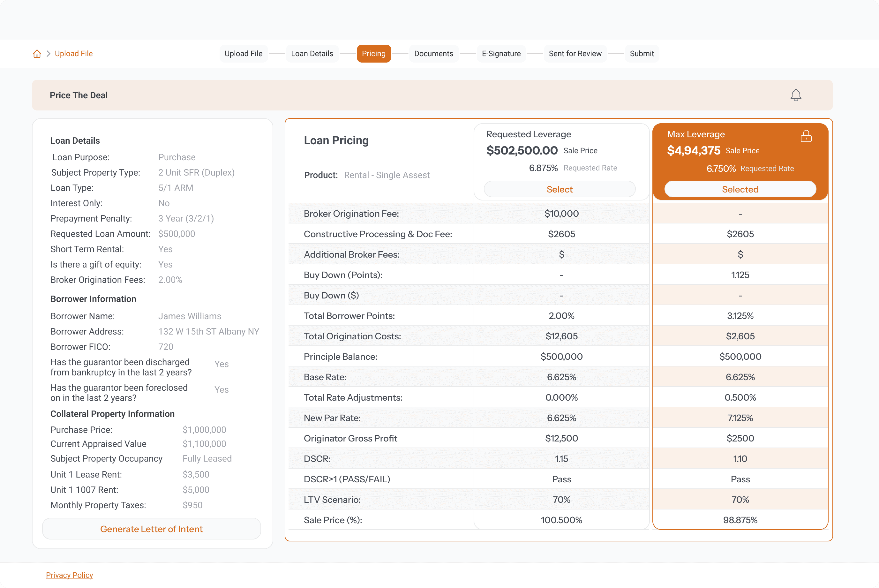
Task: Open the E-Signature step tab
Action: (x=501, y=54)
